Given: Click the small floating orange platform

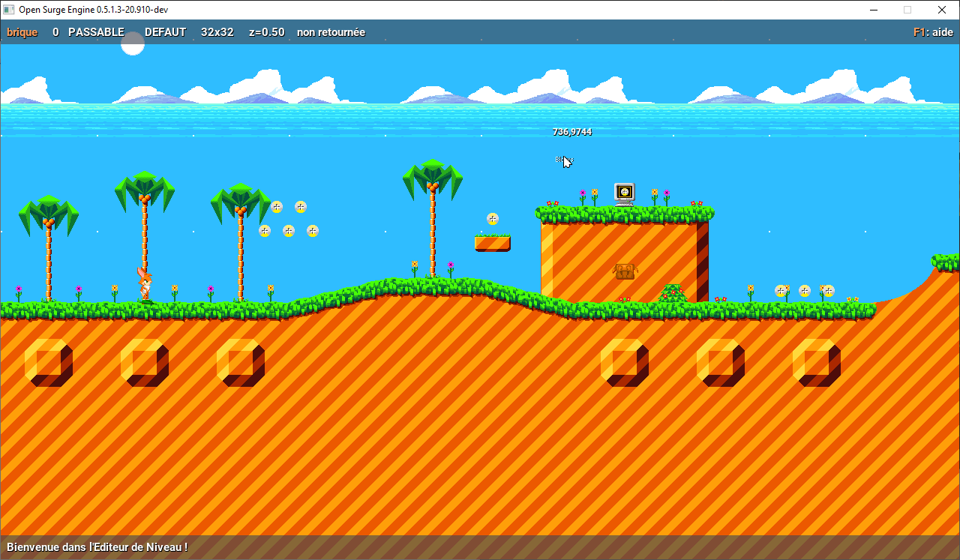Looking at the screenshot, I should (493, 241).
